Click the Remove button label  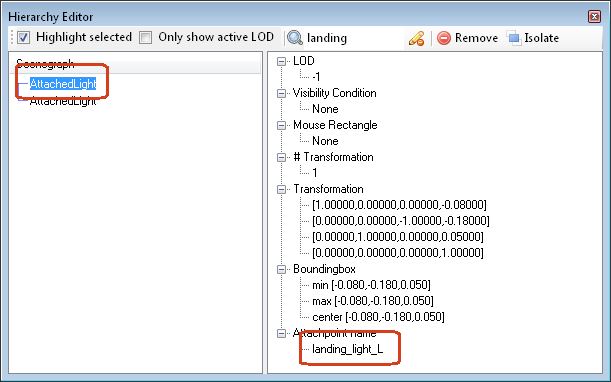tap(476, 38)
